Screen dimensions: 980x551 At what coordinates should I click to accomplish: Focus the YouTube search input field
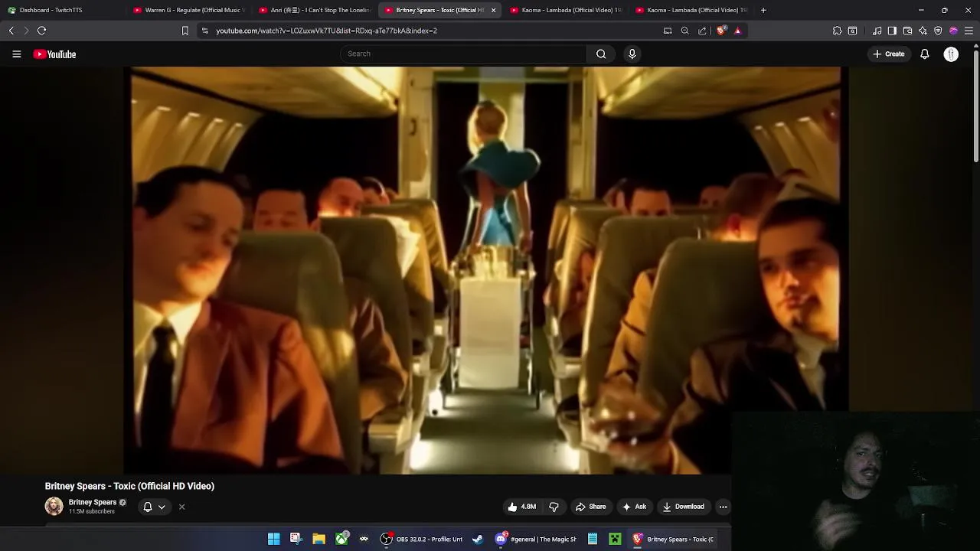tap(463, 54)
